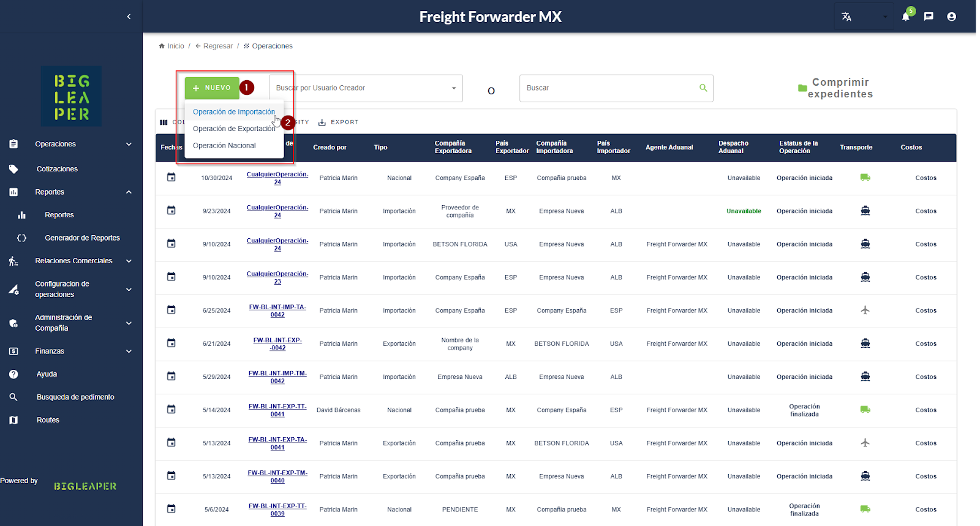Expand the Relaciones Comerciales chevron
Image resolution: width=980 pixels, height=526 pixels.
pos(129,261)
